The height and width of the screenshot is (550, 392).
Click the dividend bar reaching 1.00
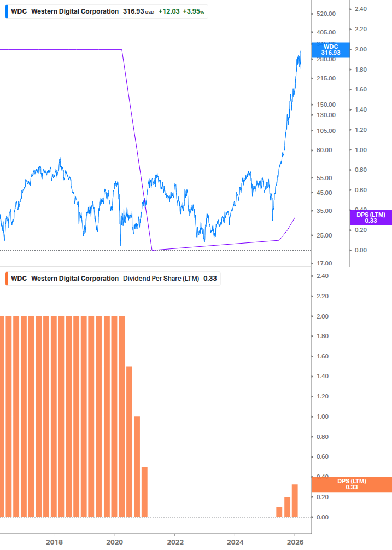(137, 467)
